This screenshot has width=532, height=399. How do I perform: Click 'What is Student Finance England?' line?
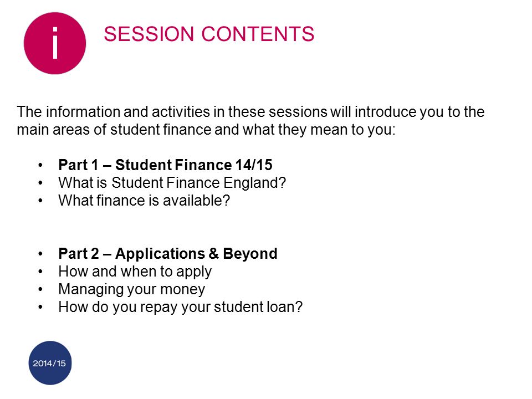172,182
